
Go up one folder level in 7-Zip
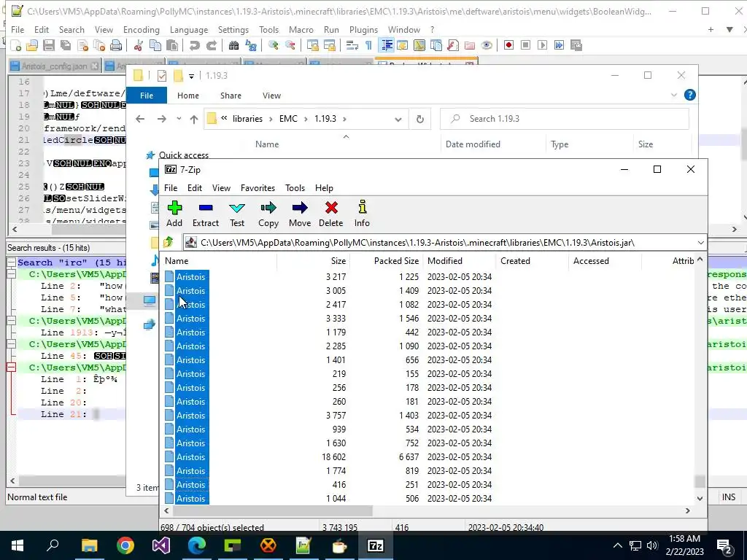[169, 242]
